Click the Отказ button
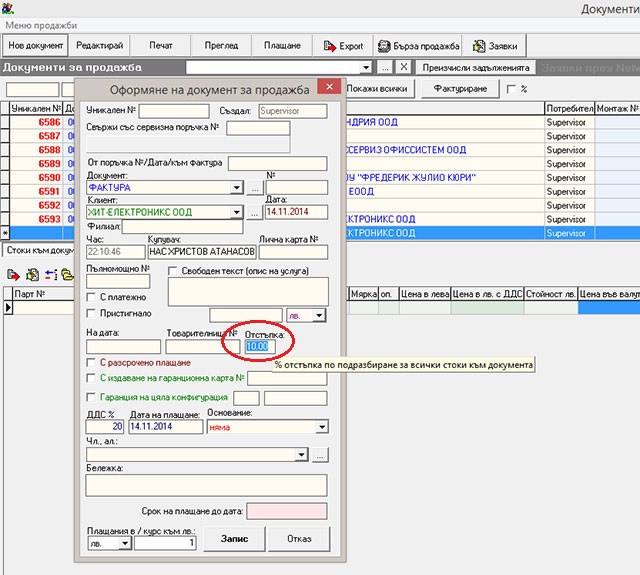This screenshot has height=575, width=640. point(299,539)
